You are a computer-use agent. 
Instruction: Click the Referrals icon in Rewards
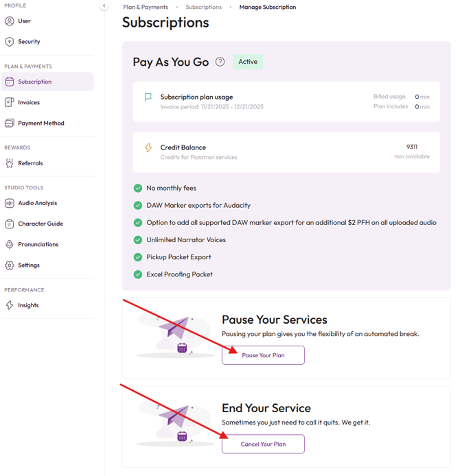(x=10, y=163)
